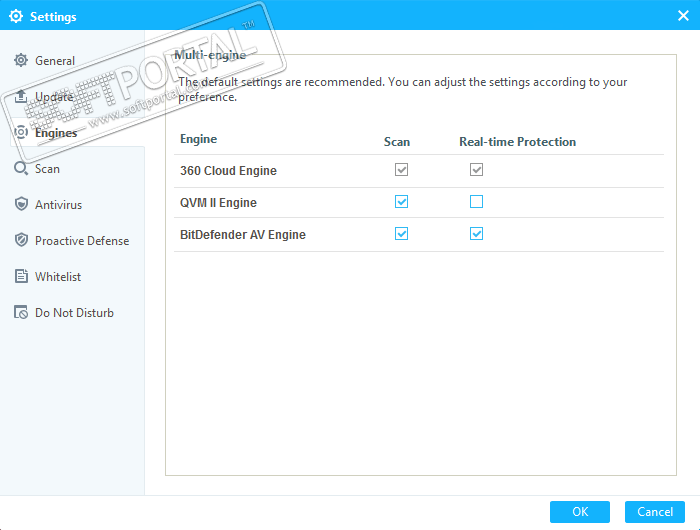Toggle Scan checkbox for 360 Cloud Engine

click(x=401, y=170)
